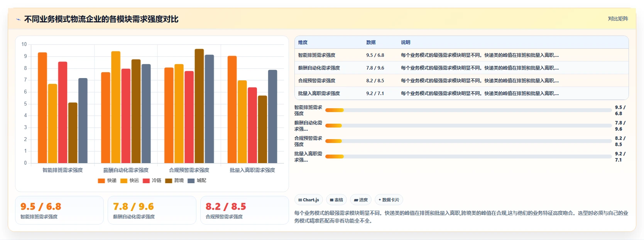
Task: Toggle the 快运 legend series
Action: click(130, 180)
